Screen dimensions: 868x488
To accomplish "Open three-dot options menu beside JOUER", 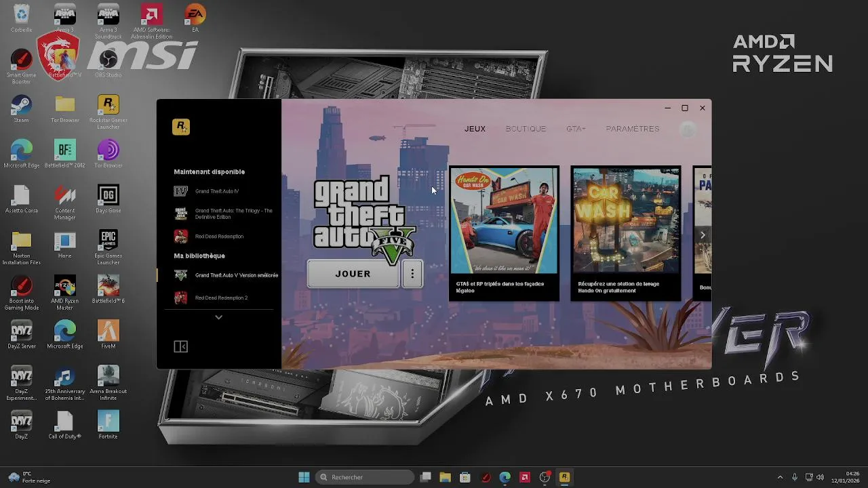I will [412, 274].
